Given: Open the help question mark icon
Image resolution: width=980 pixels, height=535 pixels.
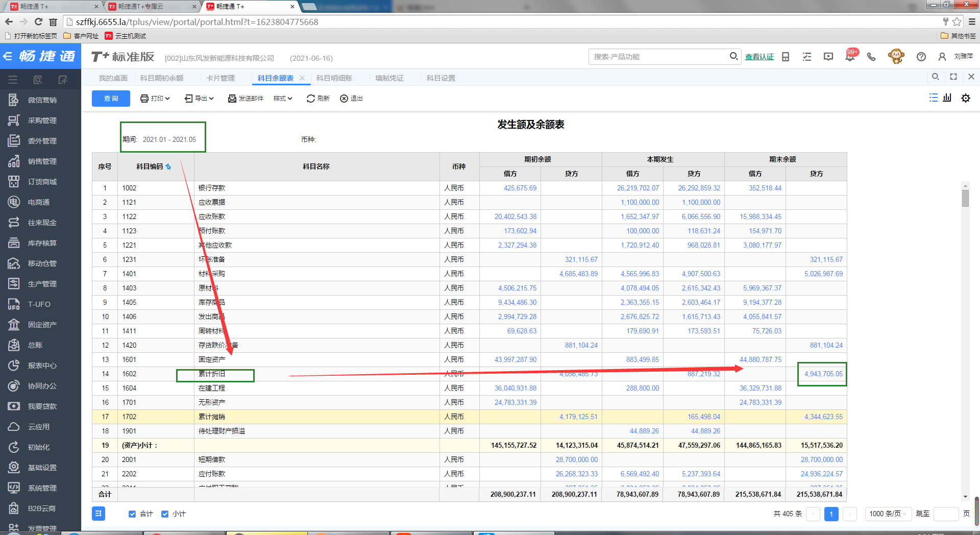Looking at the screenshot, I should click(x=921, y=57).
